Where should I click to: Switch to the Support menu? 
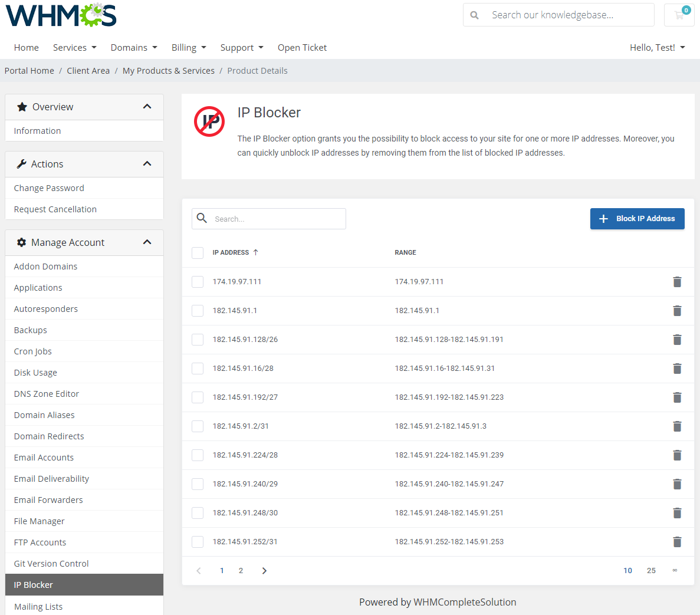click(241, 47)
